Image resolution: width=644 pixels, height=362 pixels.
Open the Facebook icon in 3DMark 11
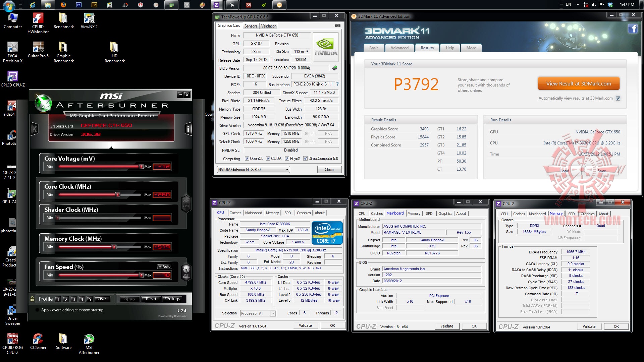(633, 29)
